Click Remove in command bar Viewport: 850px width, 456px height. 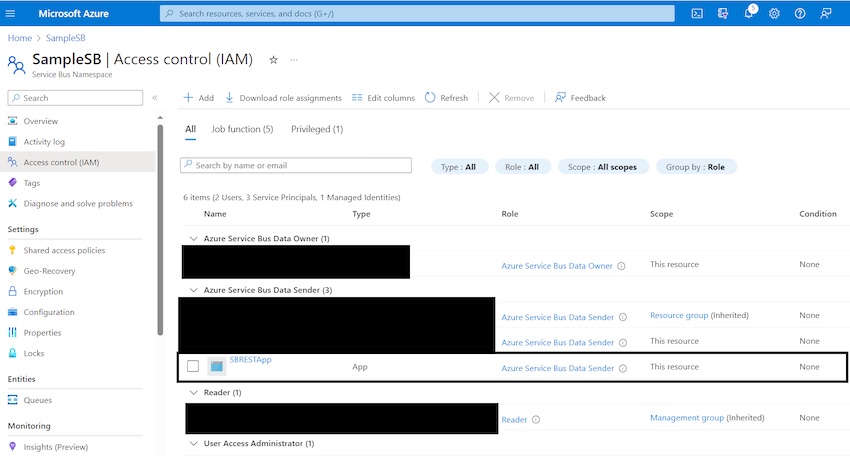511,98
